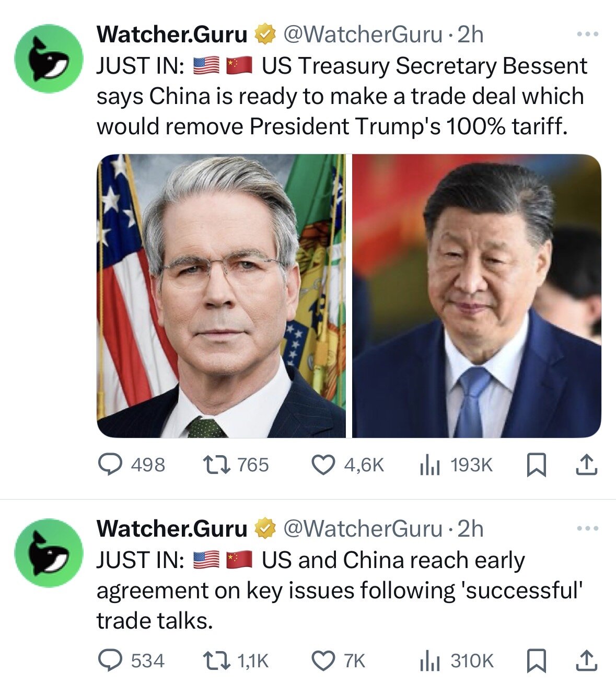
Task: Share the first Watcher.Guru tweet
Action: coord(586,465)
